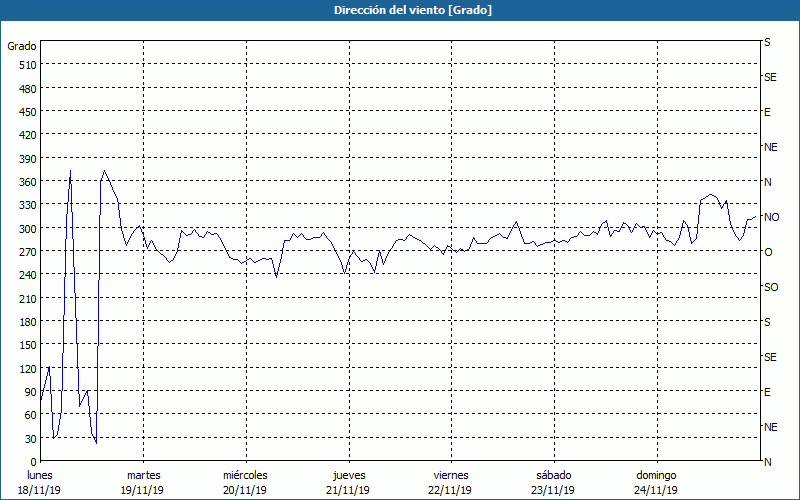
Task: Select the 150 degree axis label
Action: (29, 345)
